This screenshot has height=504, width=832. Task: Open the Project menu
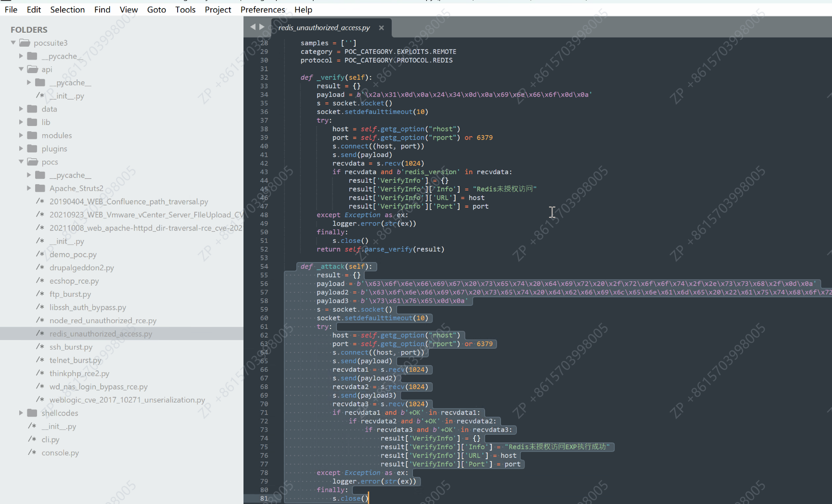pyautogui.click(x=218, y=10)
